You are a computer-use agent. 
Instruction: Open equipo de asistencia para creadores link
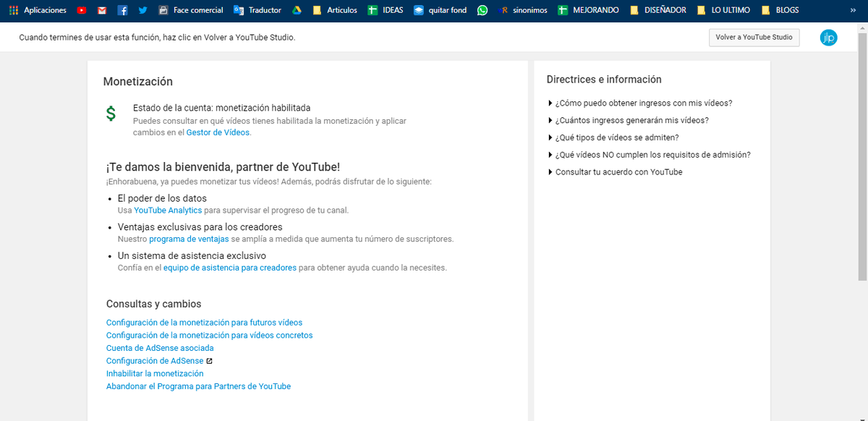click(230, 268)
